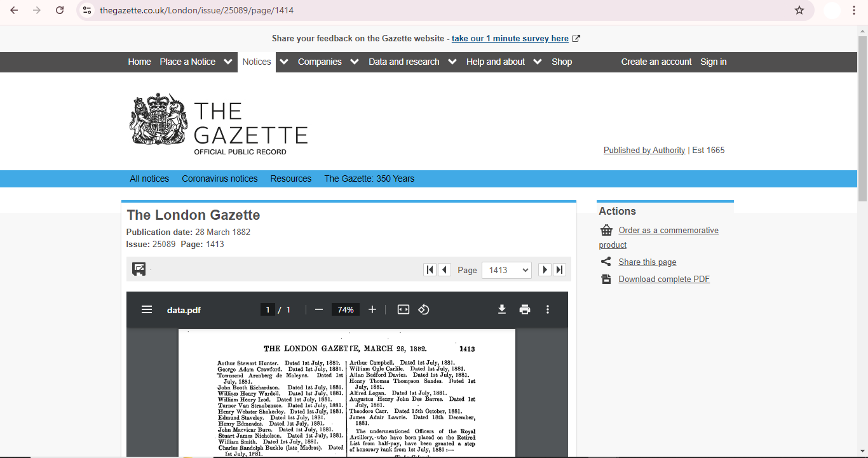This screenshot has height=458, width=868.
Task: Jump to last page of issue
Action: coord(559,269)
